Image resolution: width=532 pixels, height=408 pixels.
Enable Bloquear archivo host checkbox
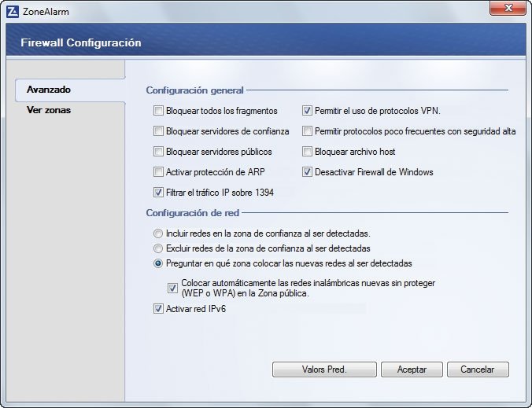click(307, 152)
